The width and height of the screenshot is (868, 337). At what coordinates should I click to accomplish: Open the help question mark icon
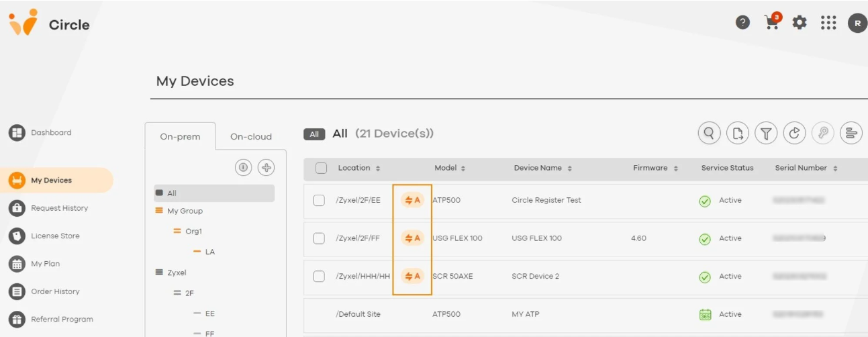tap(742, 23)
